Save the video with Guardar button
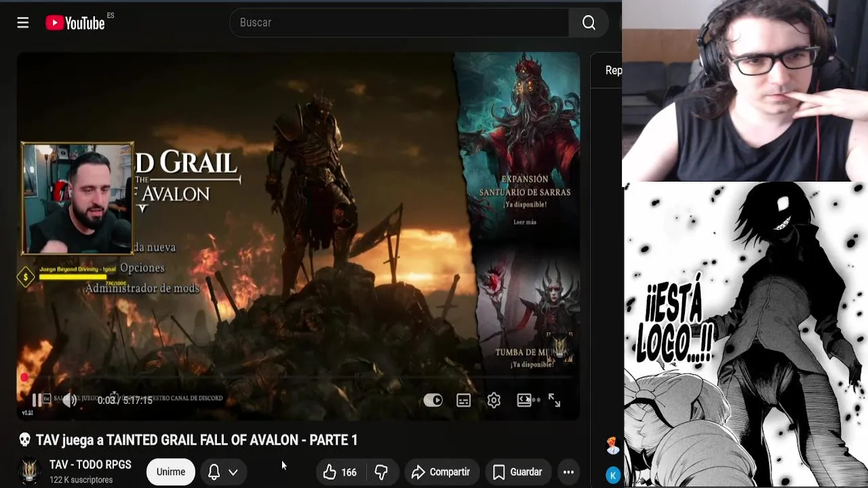 click(517, 472)
